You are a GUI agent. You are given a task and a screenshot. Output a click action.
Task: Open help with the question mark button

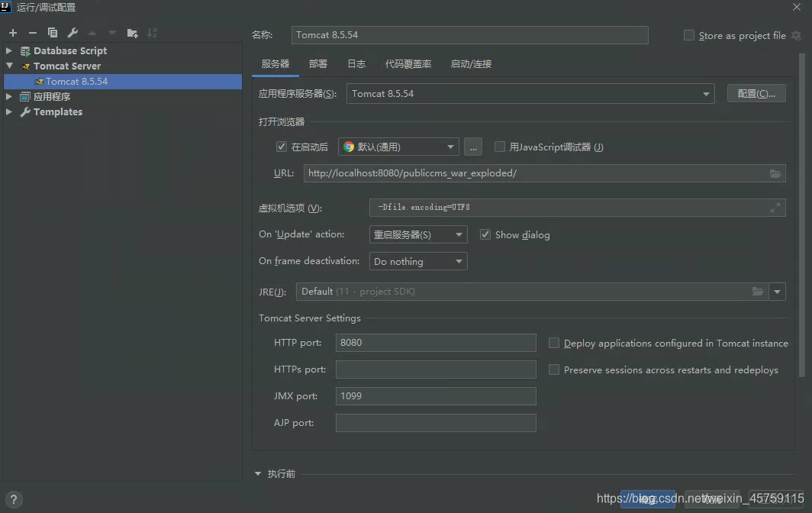(14, 499)
